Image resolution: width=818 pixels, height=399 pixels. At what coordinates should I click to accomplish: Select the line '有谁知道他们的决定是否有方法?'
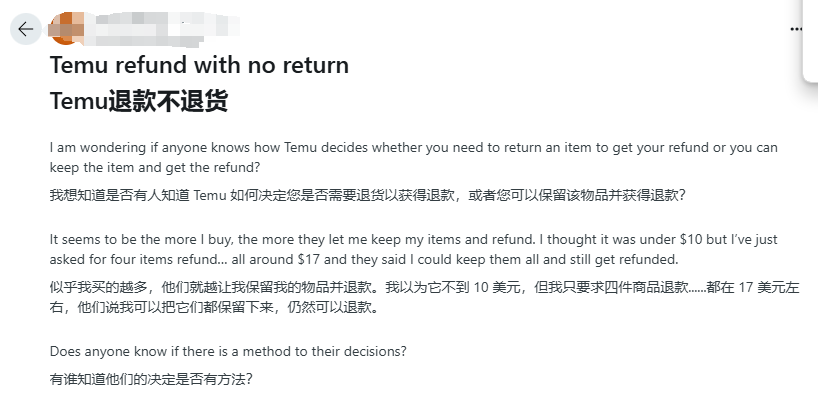click(151, 379)
